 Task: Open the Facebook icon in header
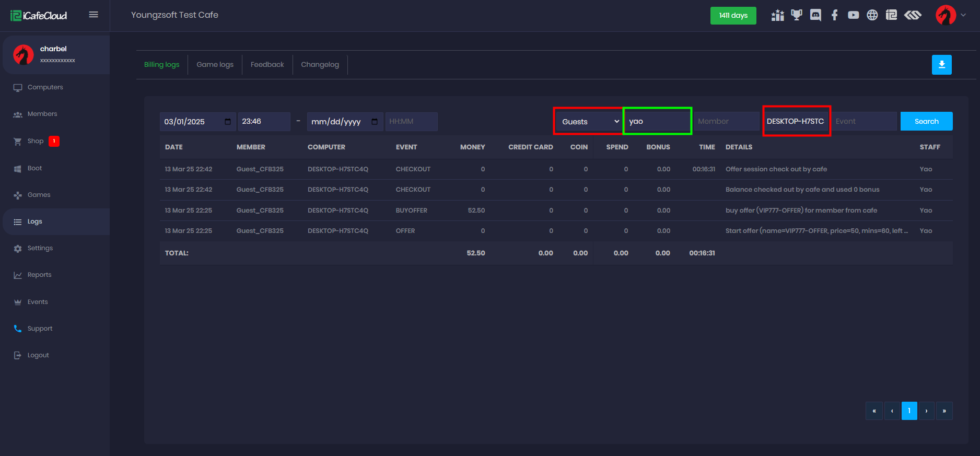(x=834, y=15)
